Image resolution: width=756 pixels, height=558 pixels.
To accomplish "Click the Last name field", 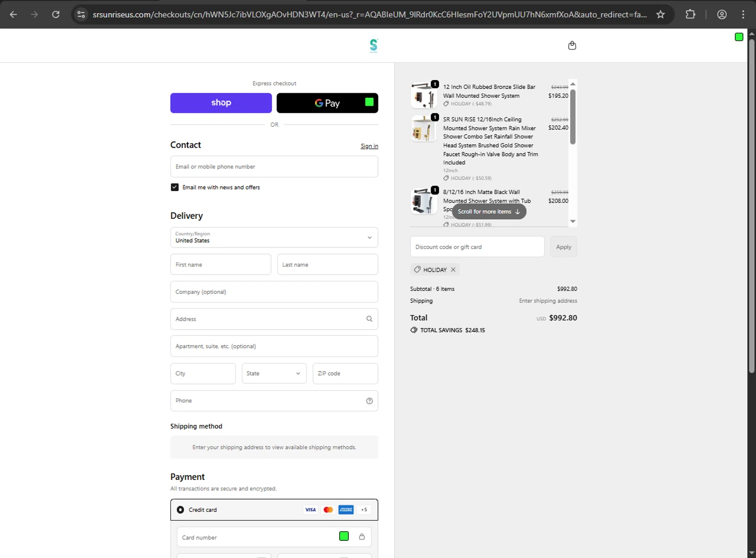I will [x=328, y=265].
